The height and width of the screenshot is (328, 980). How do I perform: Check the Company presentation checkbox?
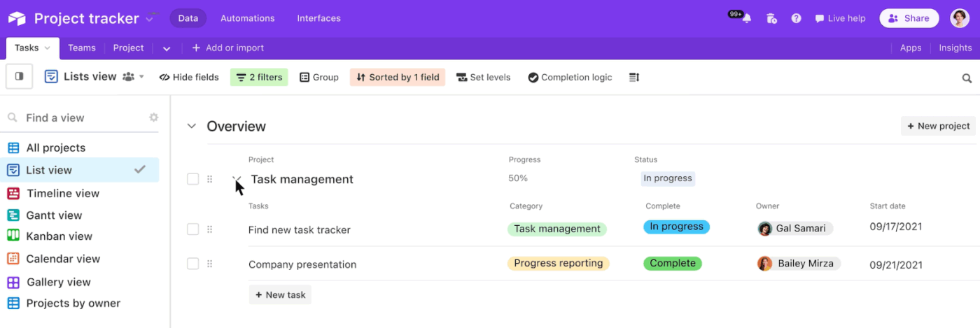tap(192, 264)
